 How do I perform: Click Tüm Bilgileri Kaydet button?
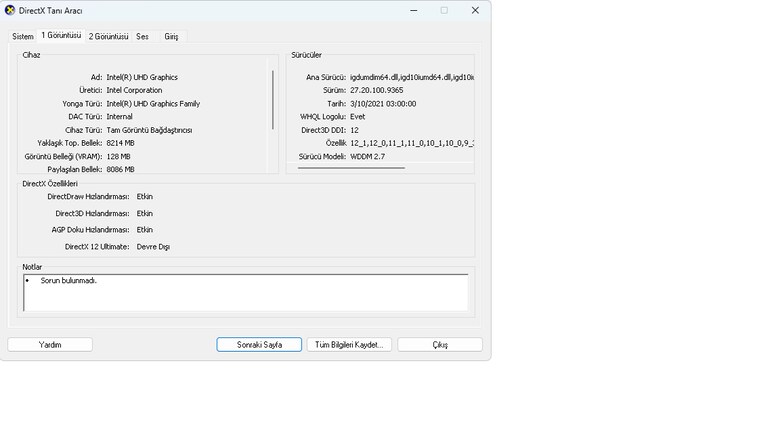(349, 344)
